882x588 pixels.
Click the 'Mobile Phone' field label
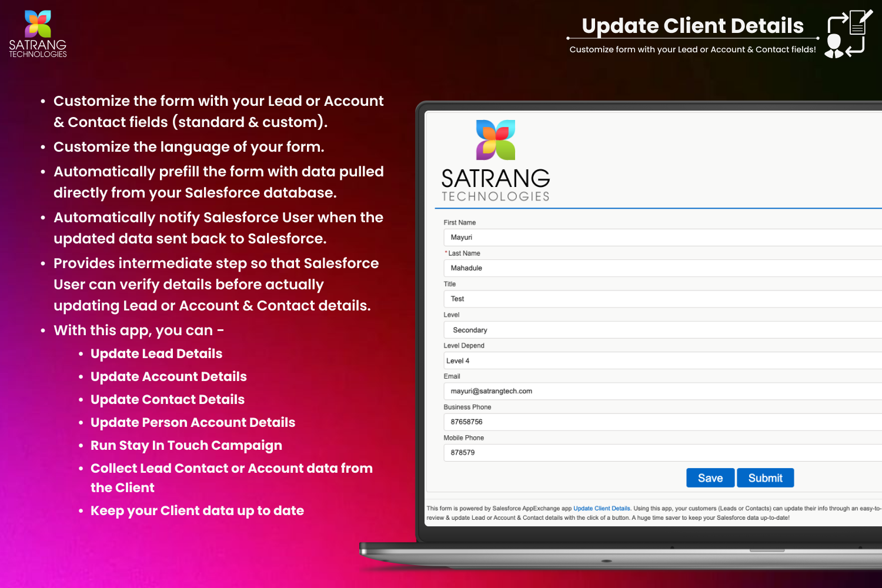(x=464, y=438)
